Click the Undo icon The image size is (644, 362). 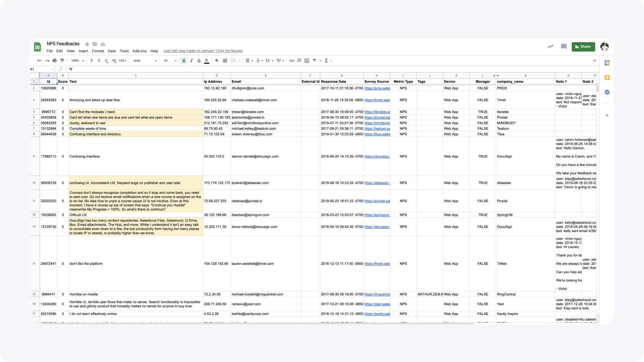pyautogui.click(x=39, y=61)
